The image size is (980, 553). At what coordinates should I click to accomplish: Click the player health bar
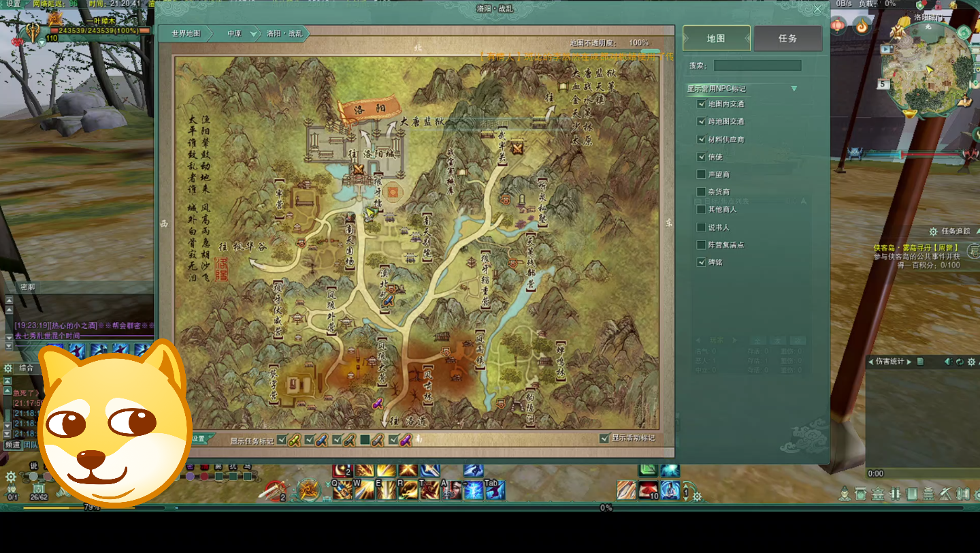[x=99, y=31]
